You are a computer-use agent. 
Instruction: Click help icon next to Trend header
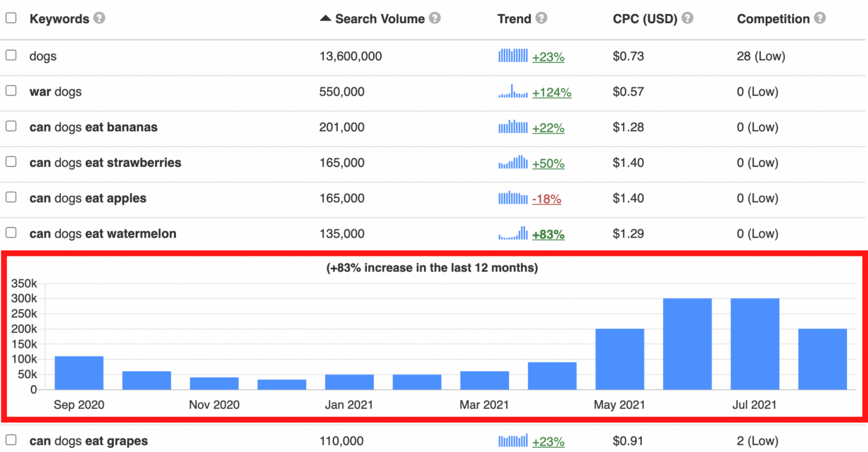(541, 18)
